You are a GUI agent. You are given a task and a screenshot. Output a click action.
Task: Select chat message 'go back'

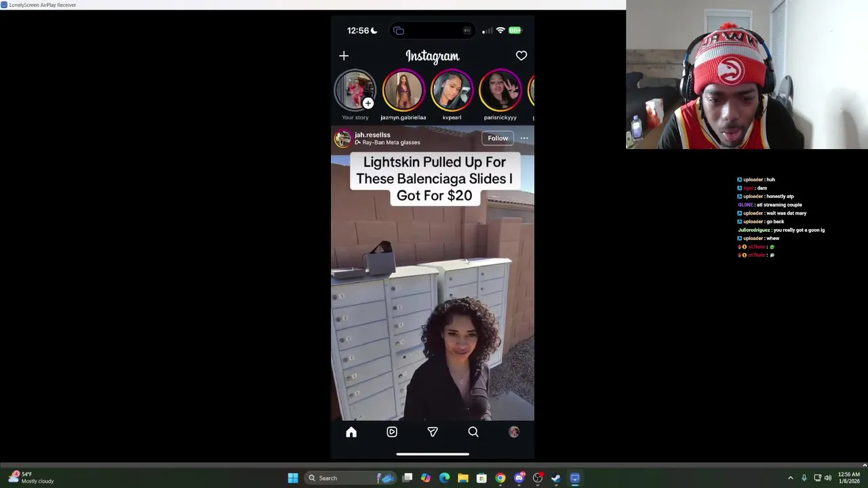pos(776,222)
